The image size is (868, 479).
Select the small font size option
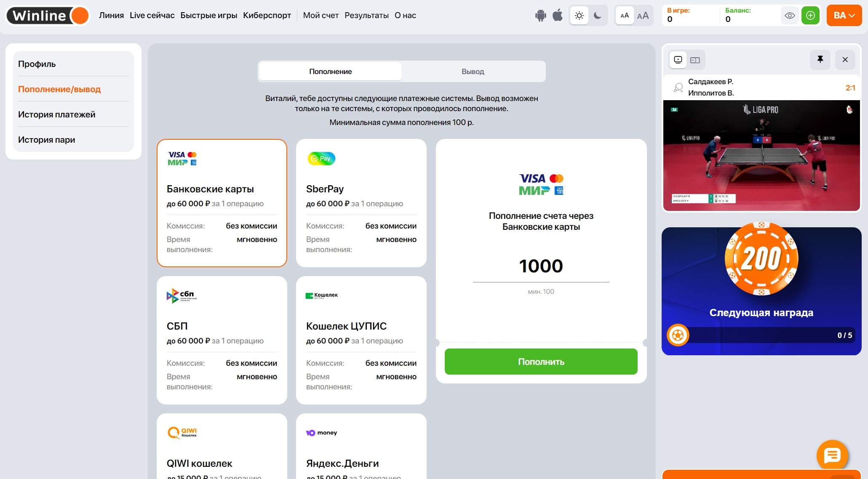point(625,16)
